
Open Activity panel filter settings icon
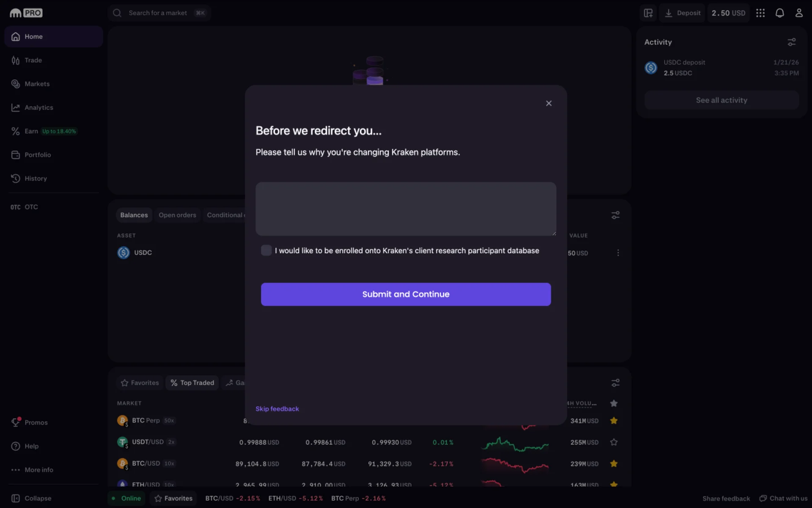coord(791,42)
